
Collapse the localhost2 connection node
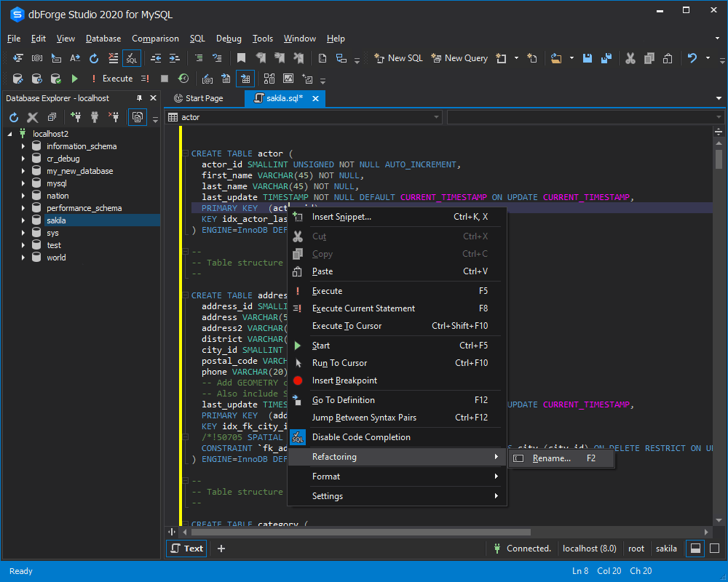[10, 134]
